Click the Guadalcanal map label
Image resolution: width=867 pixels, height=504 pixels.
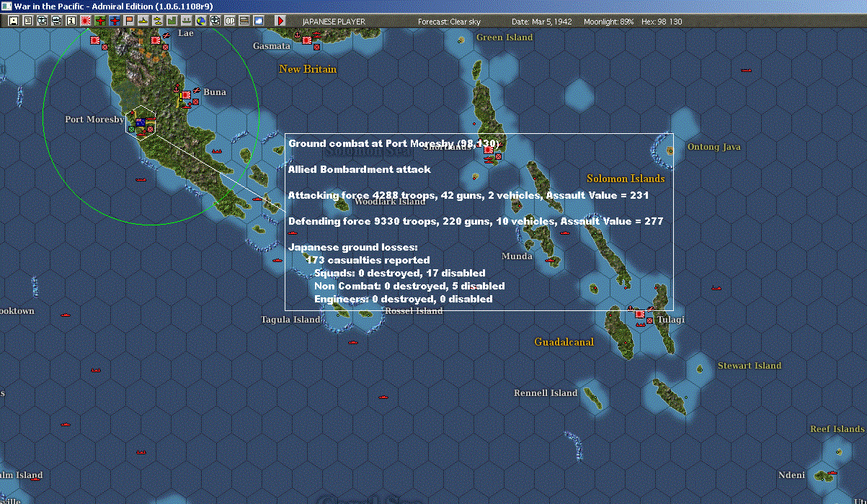[x=564, y=342]
